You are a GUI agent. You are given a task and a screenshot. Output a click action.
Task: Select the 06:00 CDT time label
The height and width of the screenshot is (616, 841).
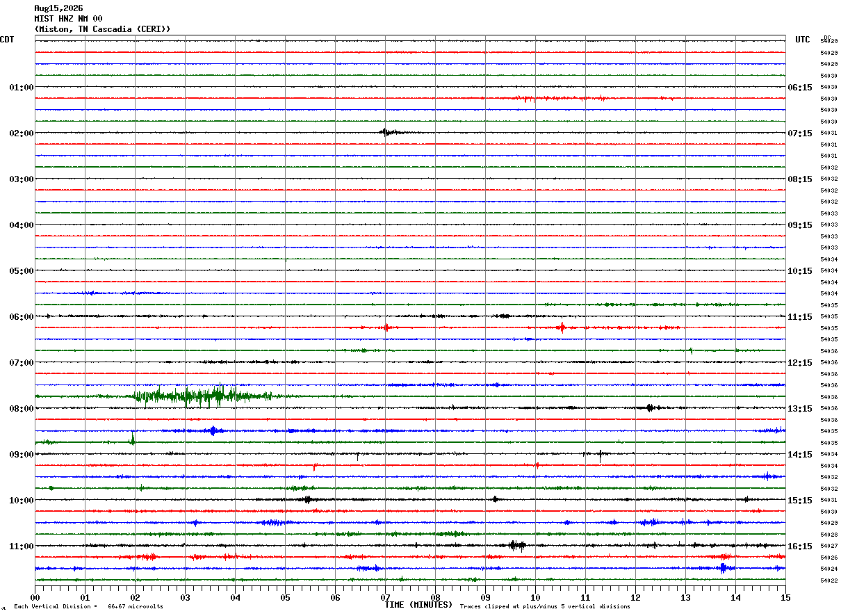tap(22, 317)
